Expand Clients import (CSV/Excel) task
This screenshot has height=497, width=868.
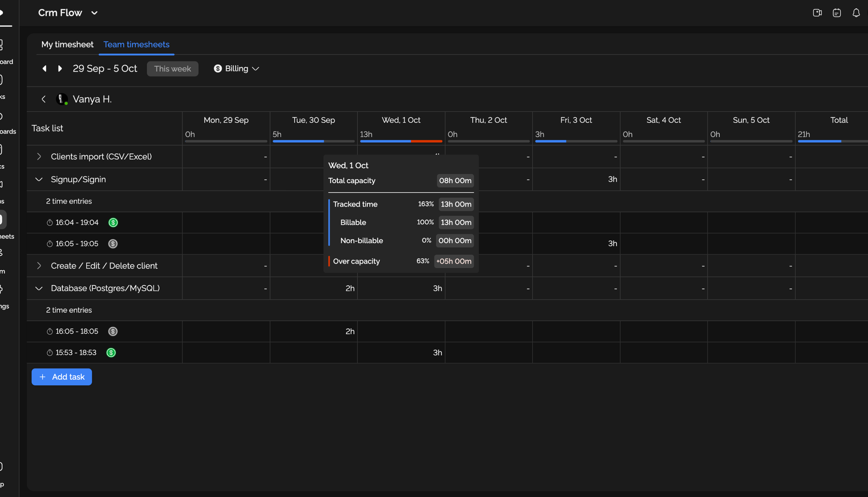tap(39, 157)
